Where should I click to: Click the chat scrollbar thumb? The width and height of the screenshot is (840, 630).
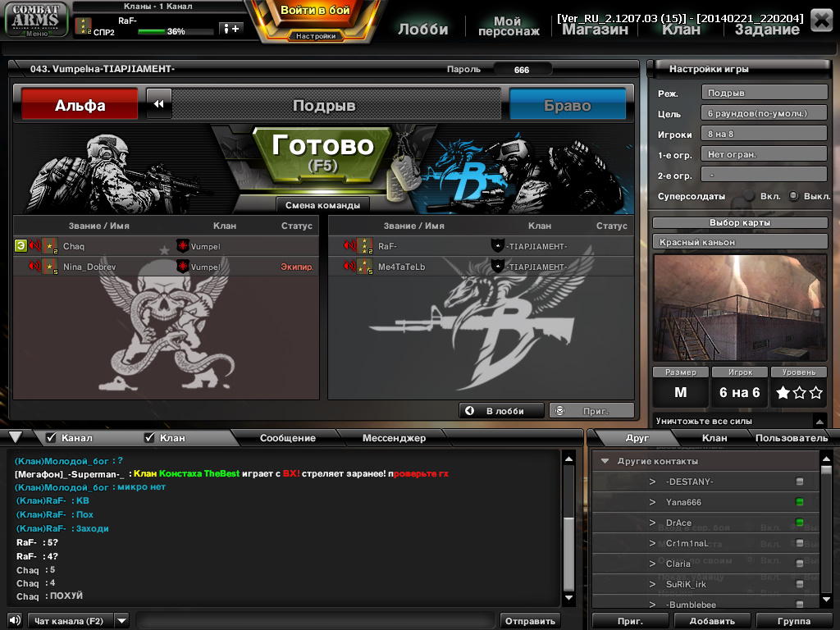pyautogui.click(x=568, y=554)
